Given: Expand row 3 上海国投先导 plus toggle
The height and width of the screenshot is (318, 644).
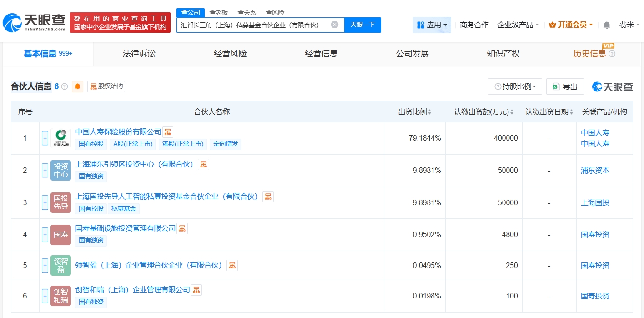Looking at the screenshot, I should [x=45, y=202].
